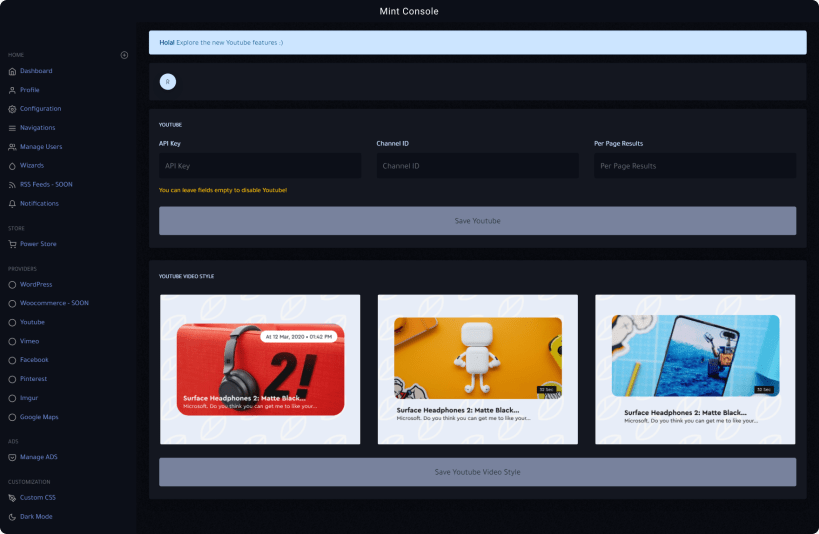This screenshot has width=819, height=534.
Task: Click Save Youtube Video Style button
Action: coord(477,472)
